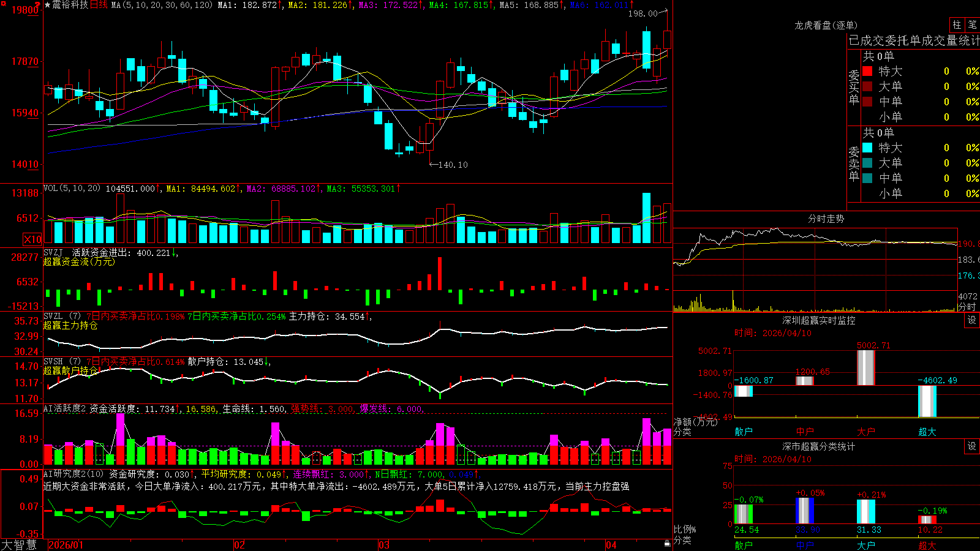Click the dark red 中单 buy-order swatch
The image size is (980, 551).
coord(867,101)
